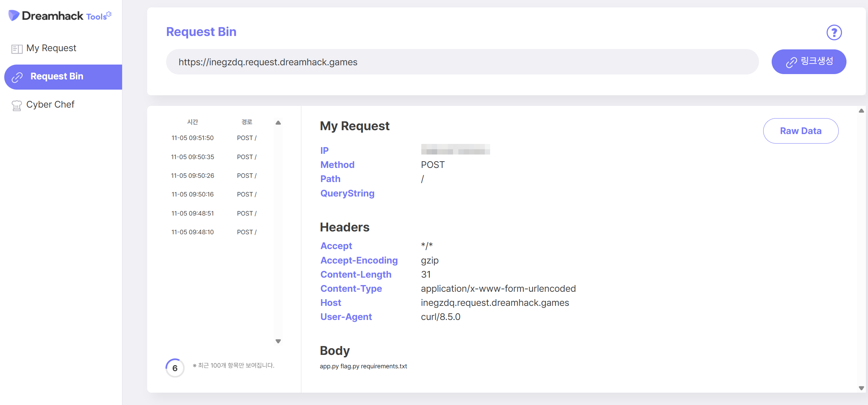Select the 09:50:16 POST request
868x405 pixels.
pyautogui.click(x=214, y=194)
